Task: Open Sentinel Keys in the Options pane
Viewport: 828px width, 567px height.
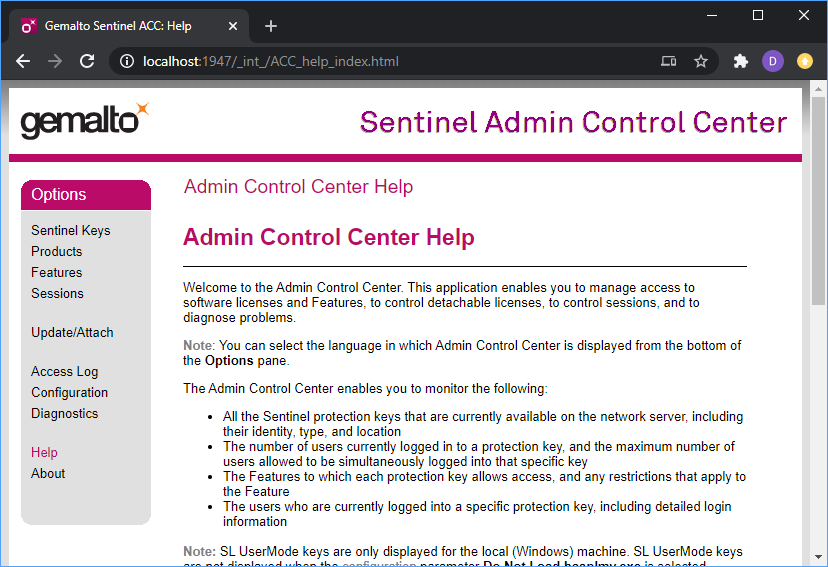Action: tap(71, 230)
